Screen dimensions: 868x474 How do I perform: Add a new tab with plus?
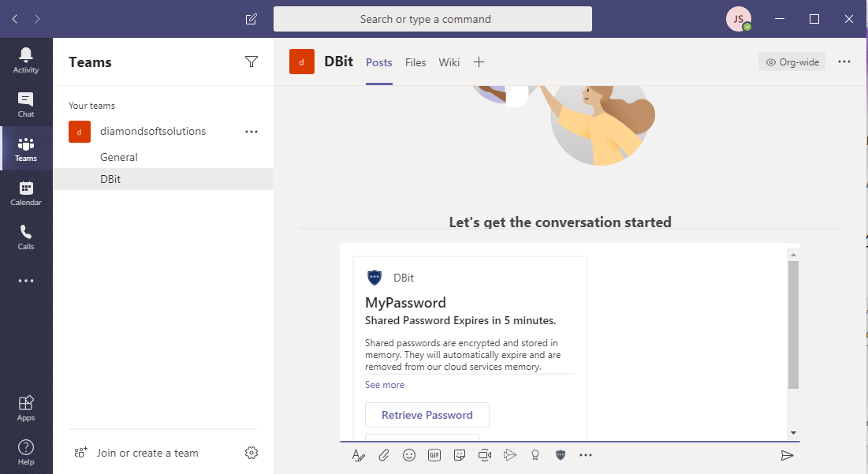pos(479,62)
